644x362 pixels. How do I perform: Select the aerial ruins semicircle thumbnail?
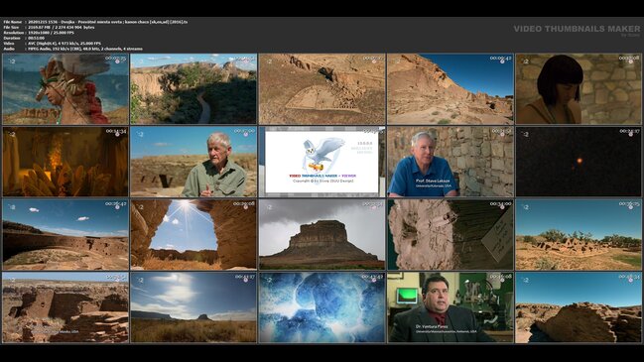322,88
